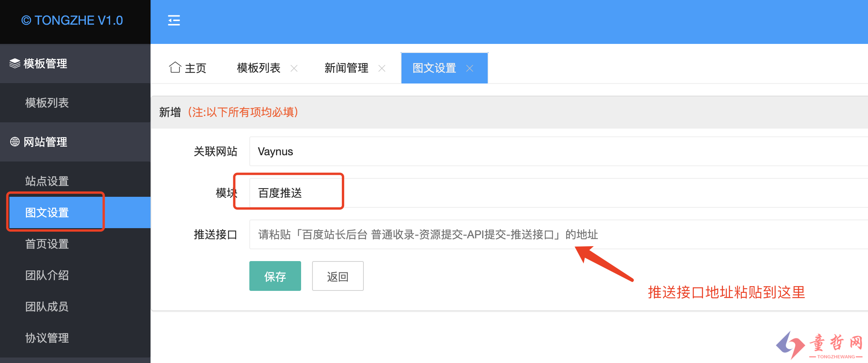Click the 网站管理 globe icon
Image resolution: width=868 pixels, height=363 pixels.
pos(15,142)
